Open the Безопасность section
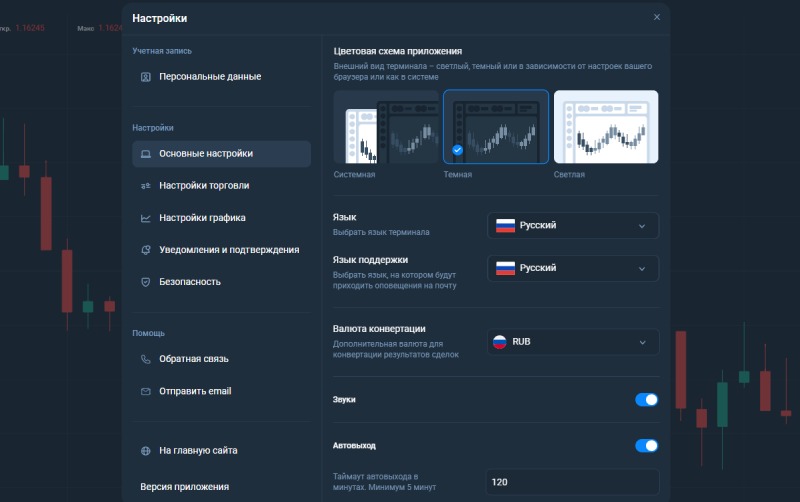The height and width of the screenshot is (502, 800). click(x=221, y=282)
